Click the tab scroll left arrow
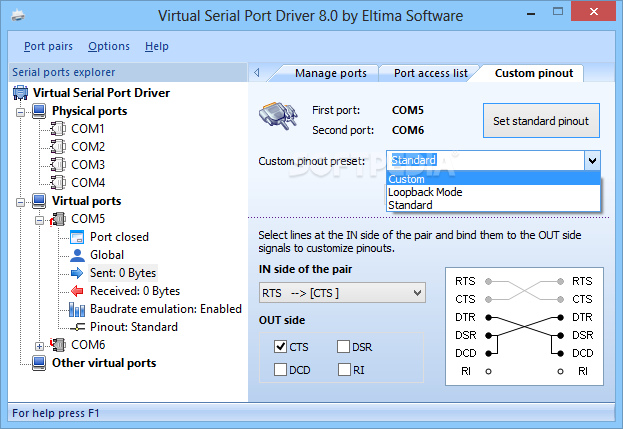623x429 pixels. pyautogui.click(x=257, y=72)
